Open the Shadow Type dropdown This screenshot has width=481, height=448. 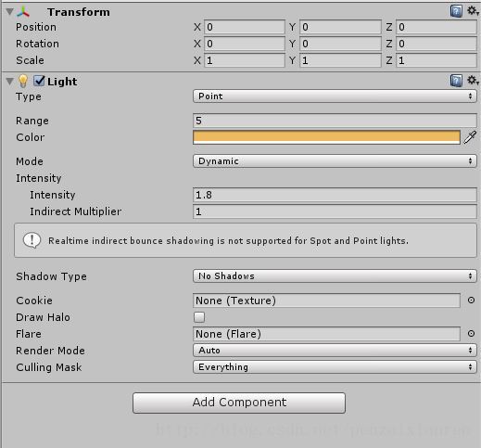click(x=335, y=275)
